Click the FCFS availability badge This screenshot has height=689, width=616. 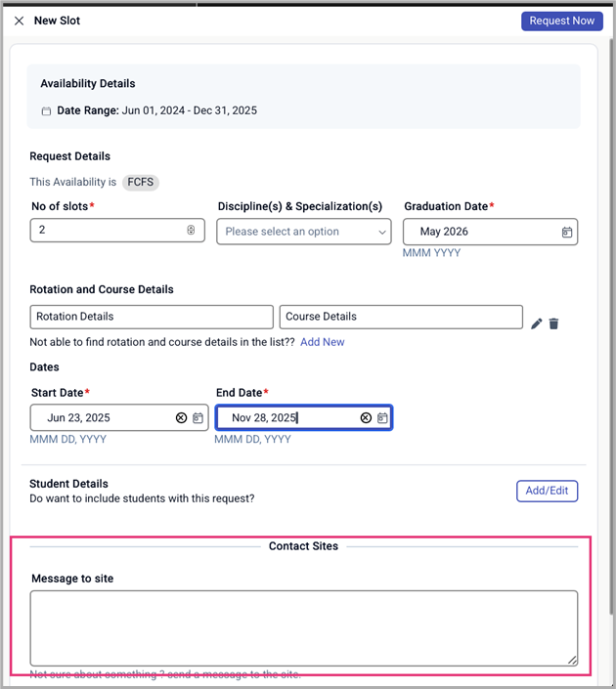(x=141, y=182)
